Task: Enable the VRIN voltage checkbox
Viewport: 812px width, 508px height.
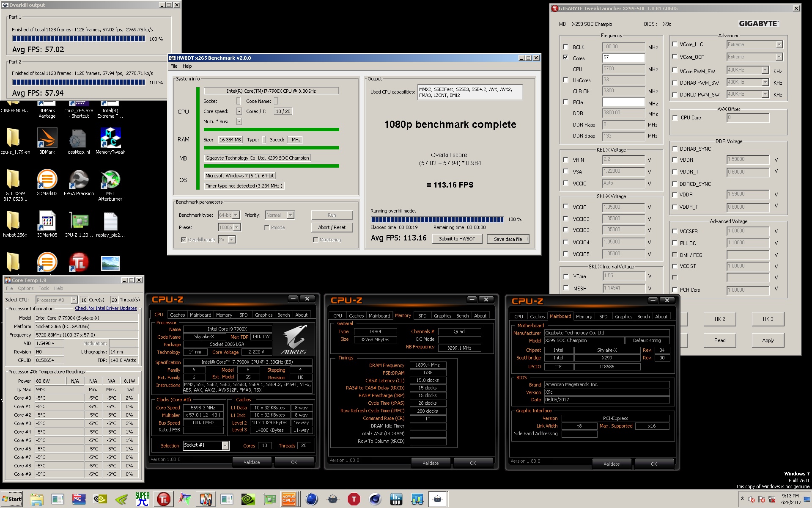Action: [565, 160]
